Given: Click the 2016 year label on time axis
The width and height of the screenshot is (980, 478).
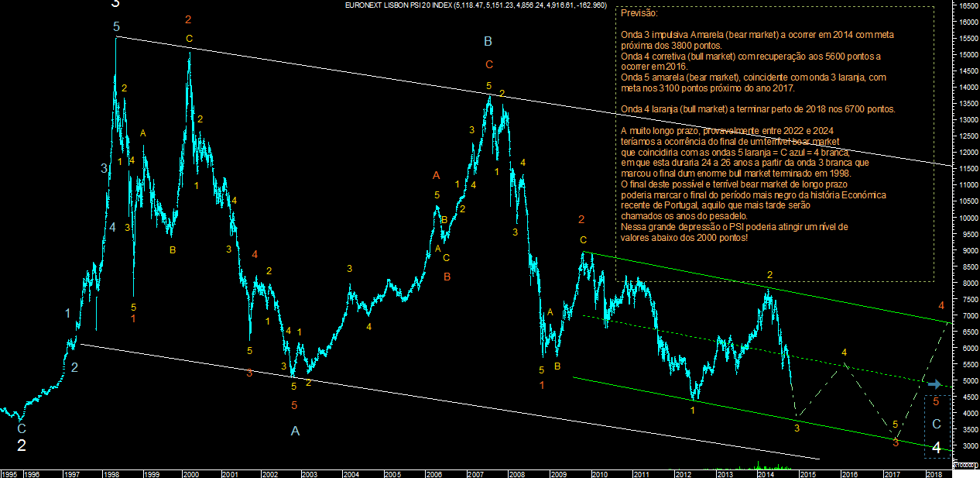Looking at the screenshot, I should pos(850,473).
